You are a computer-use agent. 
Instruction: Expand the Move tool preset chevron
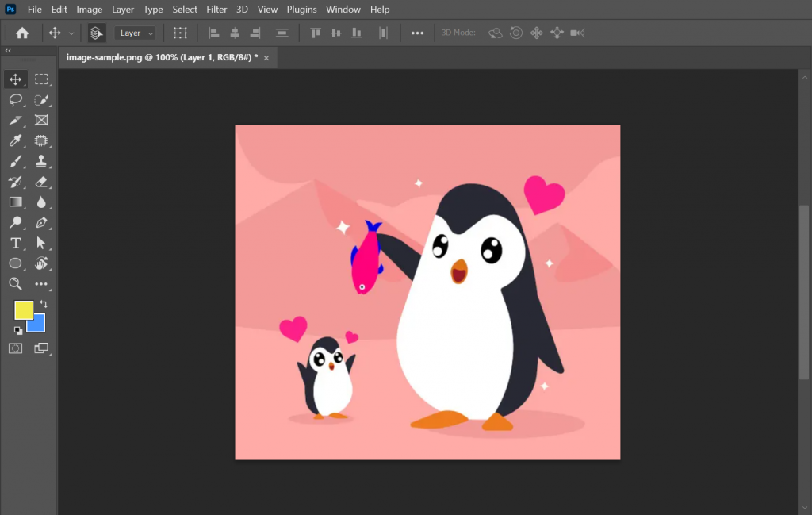[x=71, y=33]
